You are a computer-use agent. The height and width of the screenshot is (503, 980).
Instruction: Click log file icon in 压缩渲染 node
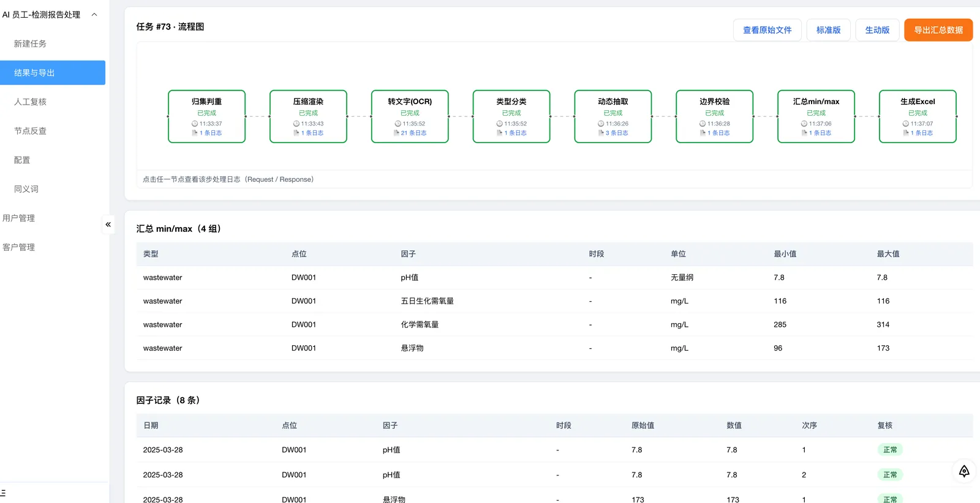(x=296, y=133)
